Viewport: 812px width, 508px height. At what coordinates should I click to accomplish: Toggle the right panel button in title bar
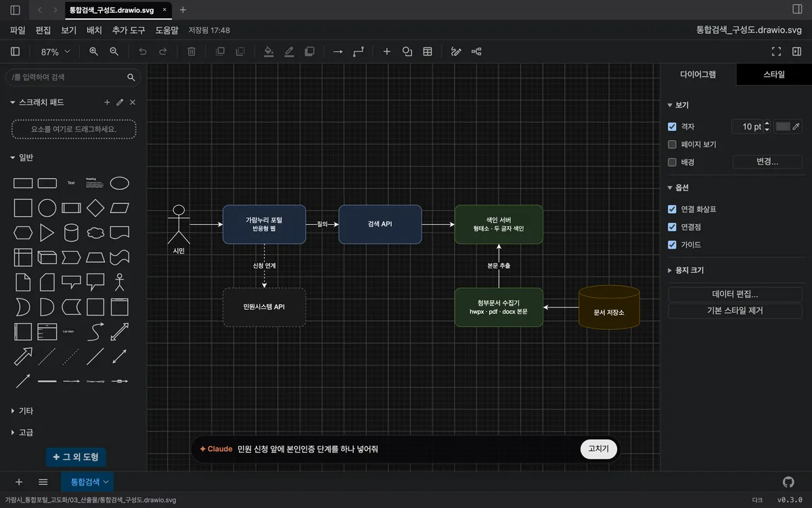click(796, 9)
